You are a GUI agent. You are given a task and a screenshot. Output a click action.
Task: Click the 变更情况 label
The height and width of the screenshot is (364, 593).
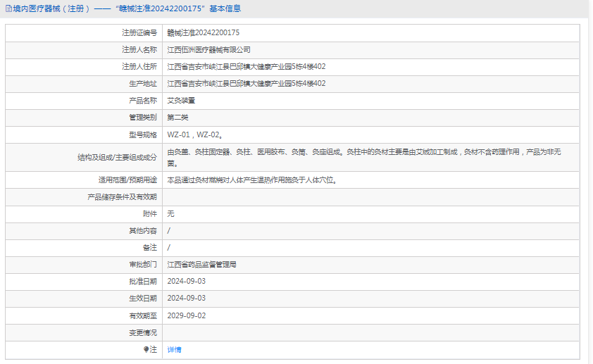click(x=143, y=332)
